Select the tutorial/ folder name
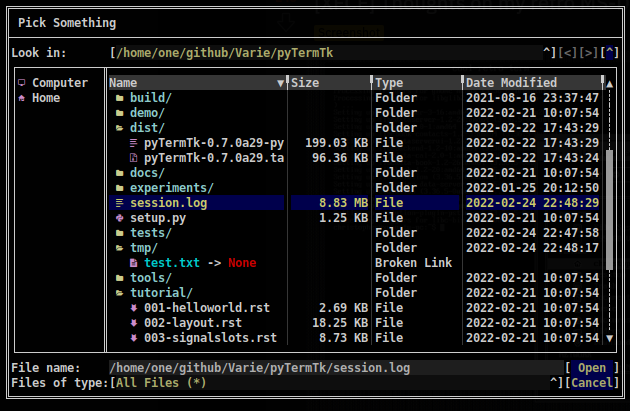 pyautogui.click(x=162, y=293)
